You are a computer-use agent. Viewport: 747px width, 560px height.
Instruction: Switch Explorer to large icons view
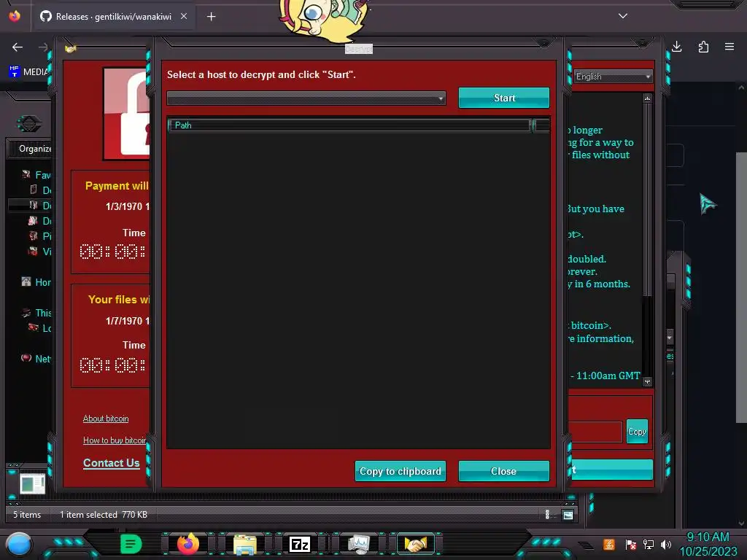pyautogui.click(x=568, y=515)
